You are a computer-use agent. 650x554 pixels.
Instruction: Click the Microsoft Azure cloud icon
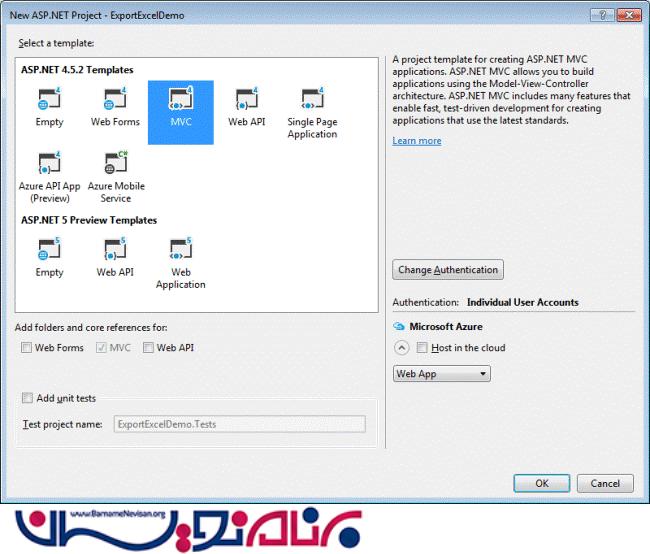tap(399, 326)
